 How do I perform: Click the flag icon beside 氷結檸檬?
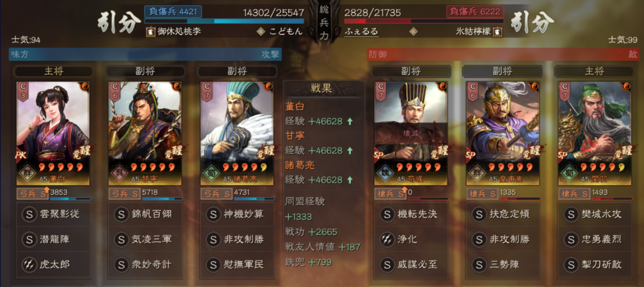498,31
